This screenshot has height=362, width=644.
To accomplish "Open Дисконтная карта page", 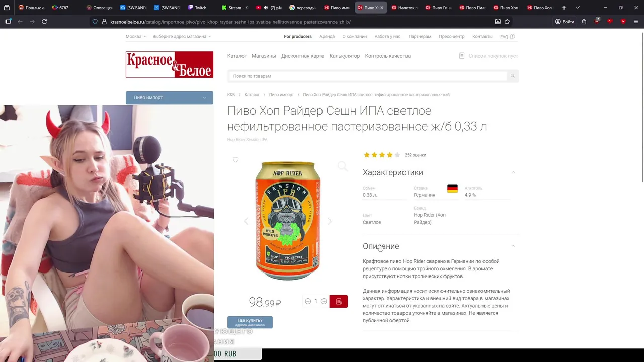I will pos(303,56).
